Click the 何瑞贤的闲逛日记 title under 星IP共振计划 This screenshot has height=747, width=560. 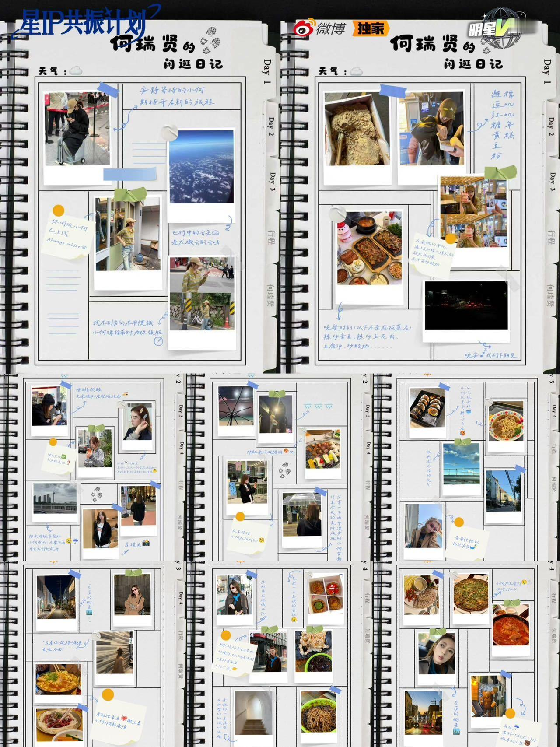click(x=167, y=52)
